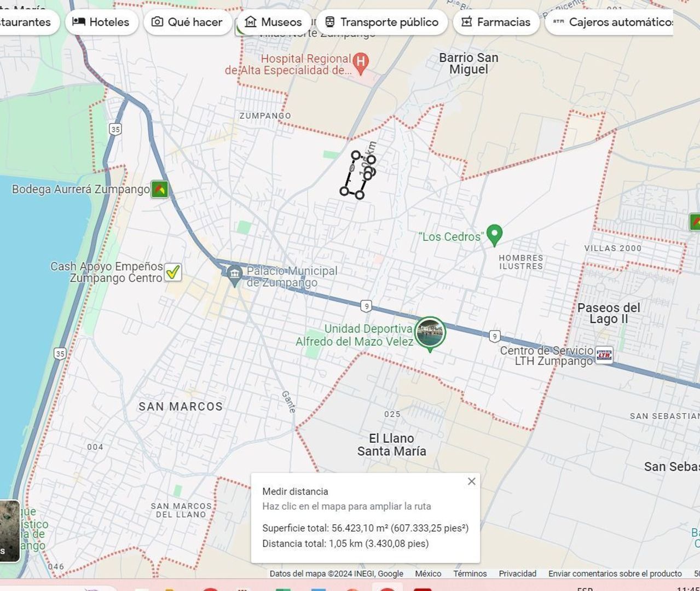
Task: Open the Cash Apoyo Empeños checkmark pin
Action: point(173,271)
